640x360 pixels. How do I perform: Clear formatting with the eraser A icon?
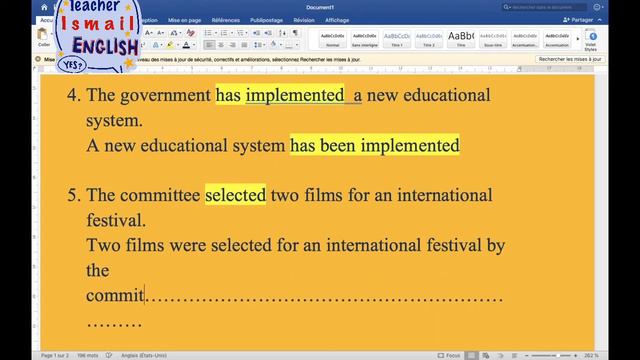pos(190,33)
